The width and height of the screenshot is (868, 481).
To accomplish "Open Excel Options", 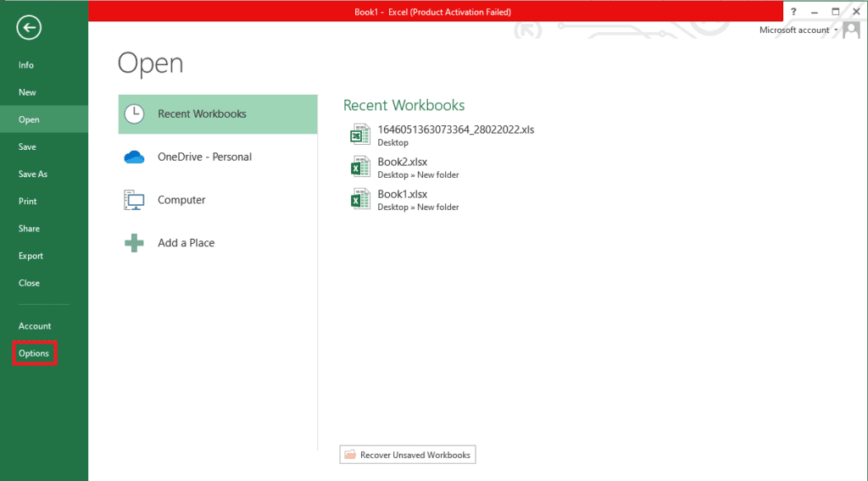I will [x=34, y=353].
